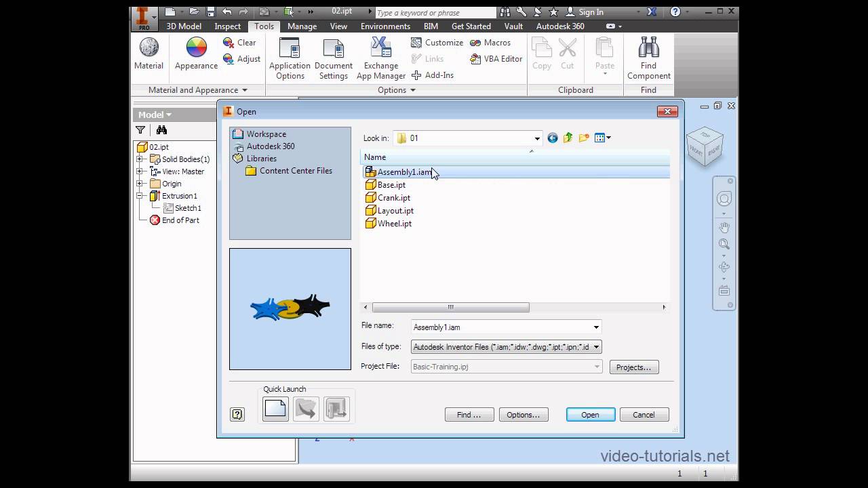Click the Up One Level folder icon
Screen dimensions: 868x488
click(568, 138)
